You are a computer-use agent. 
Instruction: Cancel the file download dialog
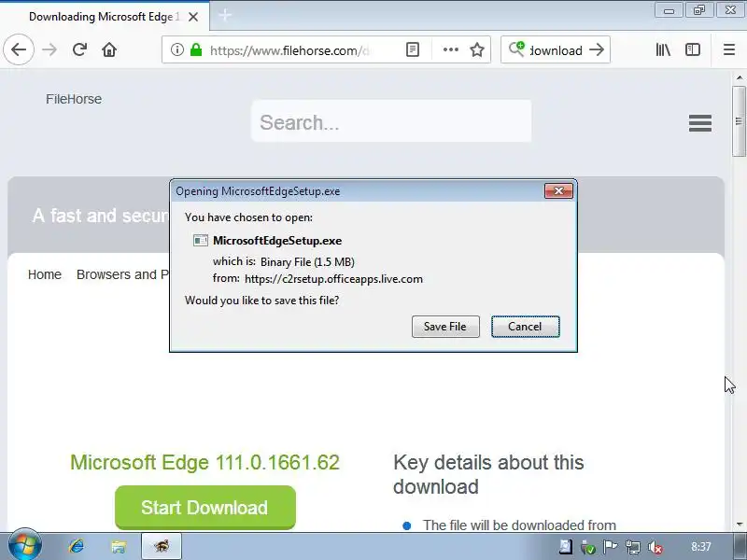tap(526, 327)
